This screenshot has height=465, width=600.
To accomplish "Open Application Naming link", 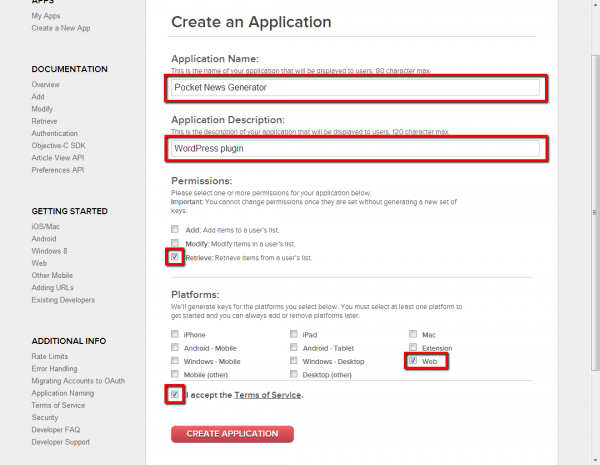I will 63,393.
